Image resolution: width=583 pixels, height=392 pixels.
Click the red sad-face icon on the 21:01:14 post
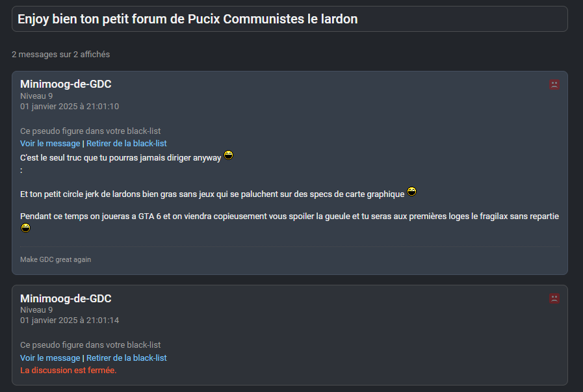tap(554, 298)
